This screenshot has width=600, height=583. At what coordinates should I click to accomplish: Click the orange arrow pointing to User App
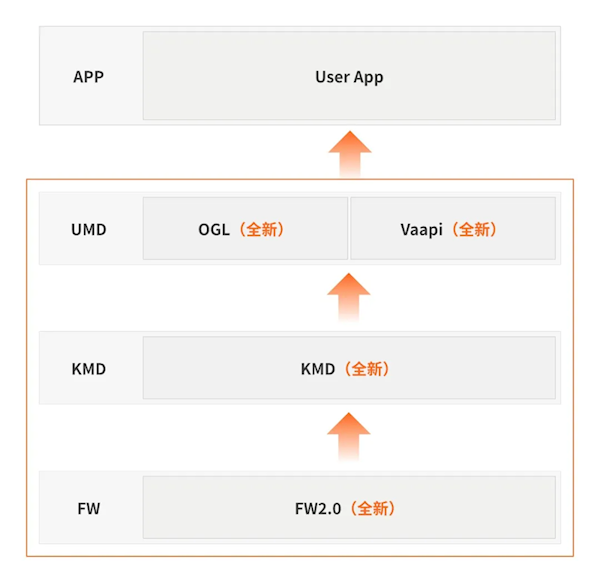(x=349, y=154)
